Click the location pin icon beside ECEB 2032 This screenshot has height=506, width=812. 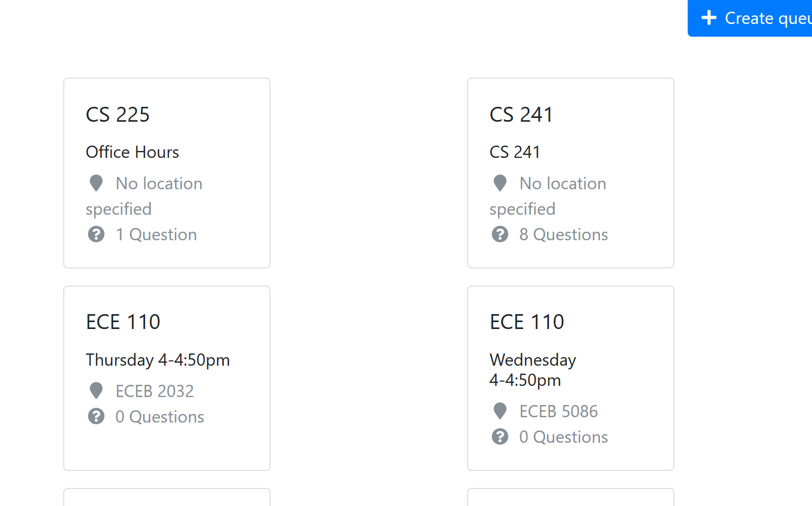click(96, 391)
